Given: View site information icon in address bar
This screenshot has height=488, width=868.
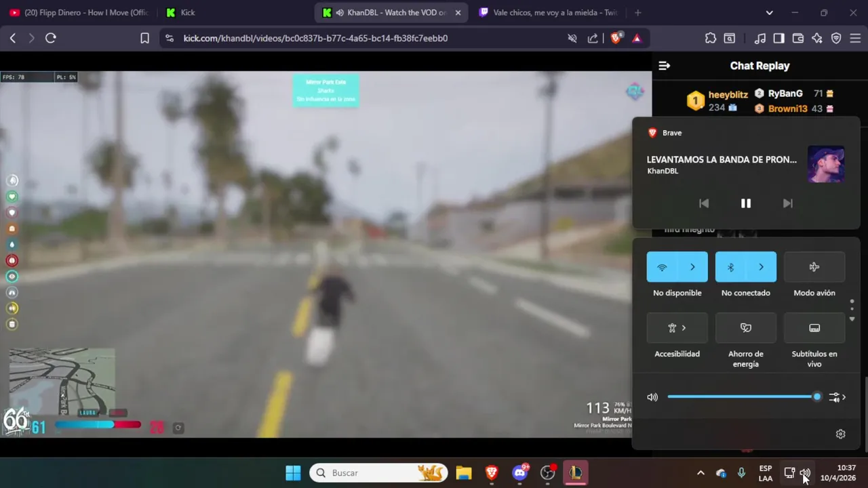Looking at the screenshot, I should 170,38.
